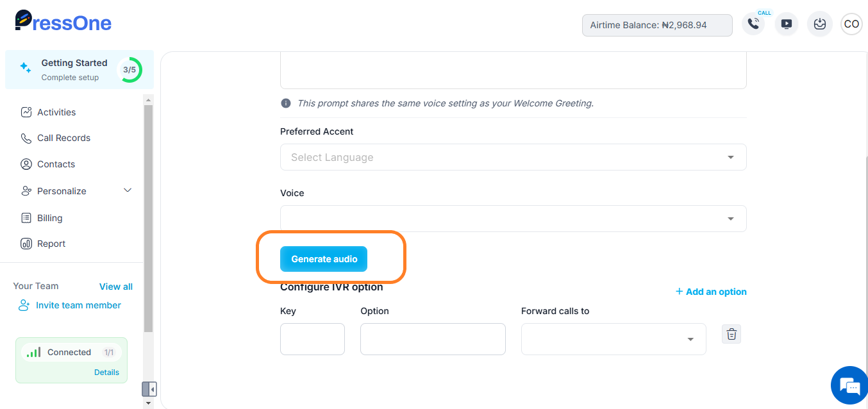Open the Voice dropdown
This screenshot has height=409, width=868.
tap(513, 219)
